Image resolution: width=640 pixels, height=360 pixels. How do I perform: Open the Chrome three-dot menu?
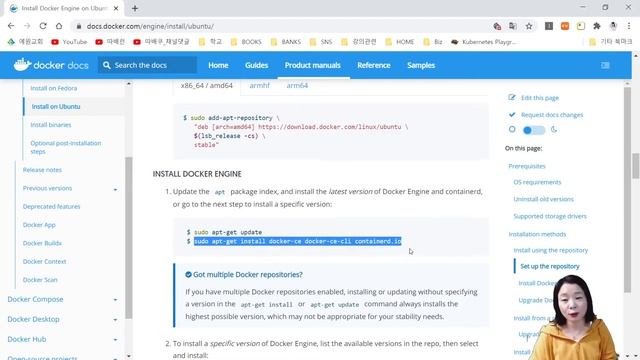(629, 26)
